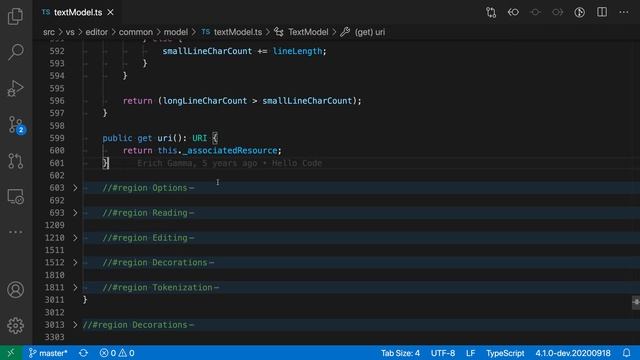
Task: Open breadcrumb dropdown for editor folder
Action: point(97,32)
